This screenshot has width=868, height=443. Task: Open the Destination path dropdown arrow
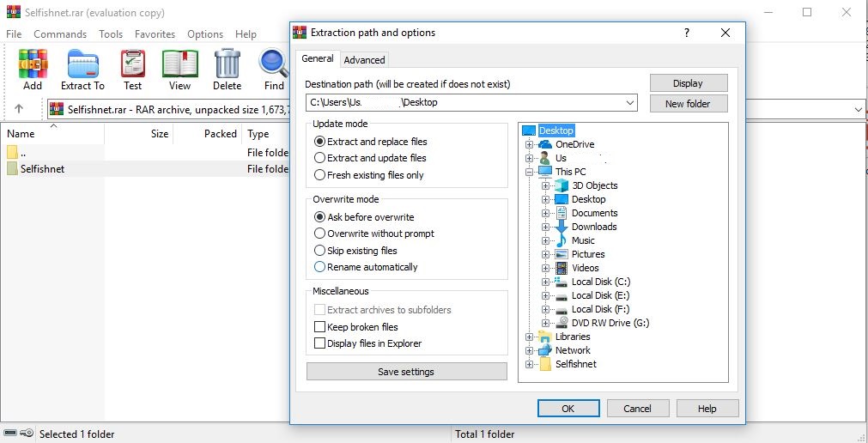pos(630,103)
